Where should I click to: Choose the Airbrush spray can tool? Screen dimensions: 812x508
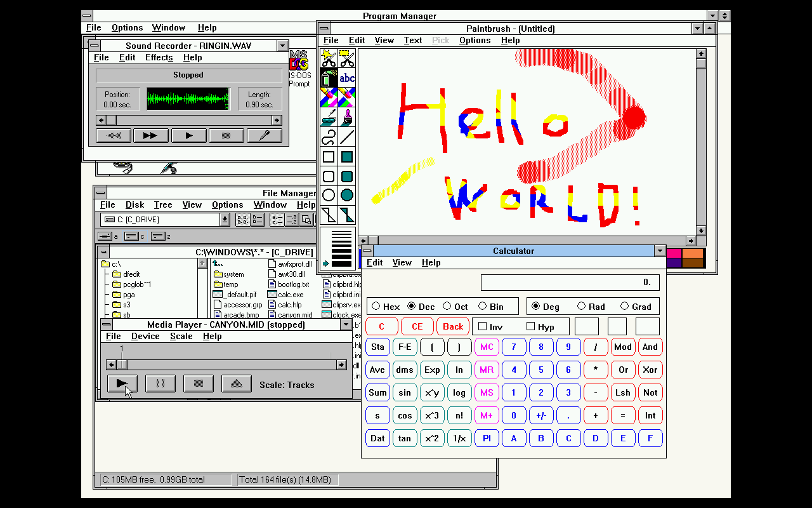pos(329,78)
